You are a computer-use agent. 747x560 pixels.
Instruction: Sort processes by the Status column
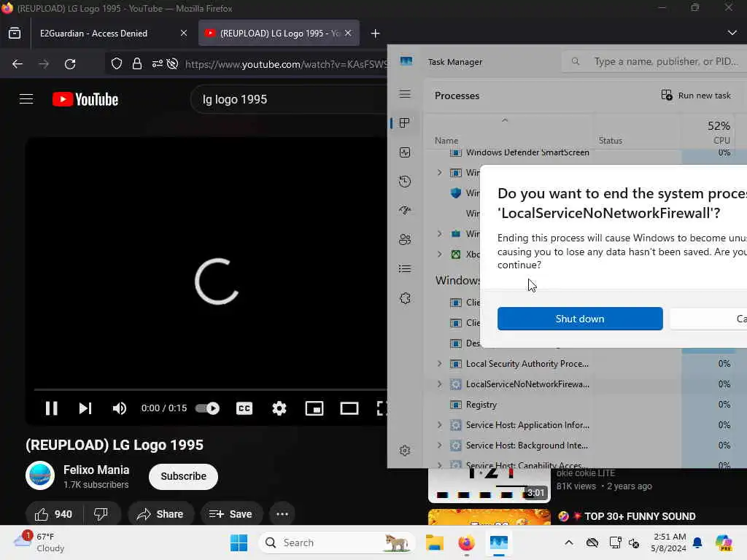(611, 141)
